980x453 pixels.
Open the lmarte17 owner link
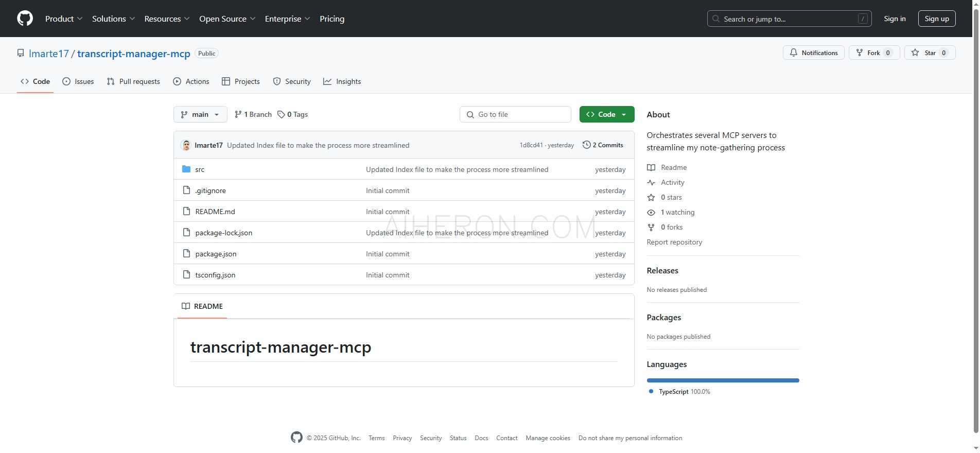(x=49, y=54)
